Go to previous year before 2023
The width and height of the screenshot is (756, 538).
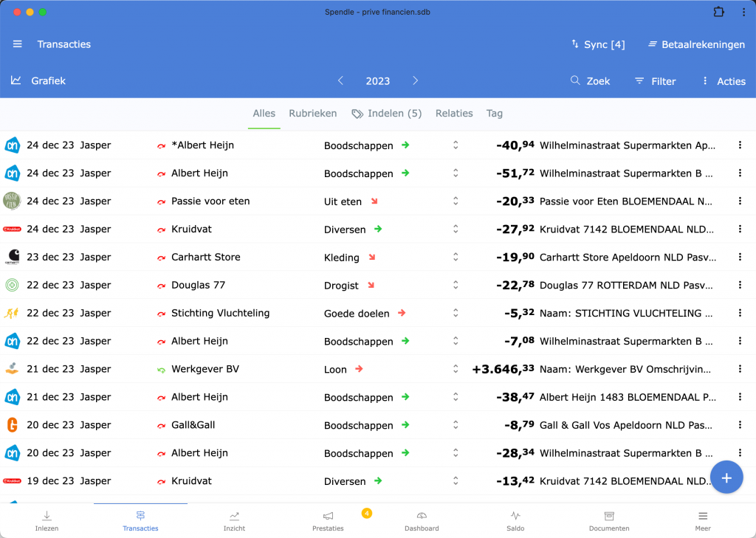(x=340, y=80)
